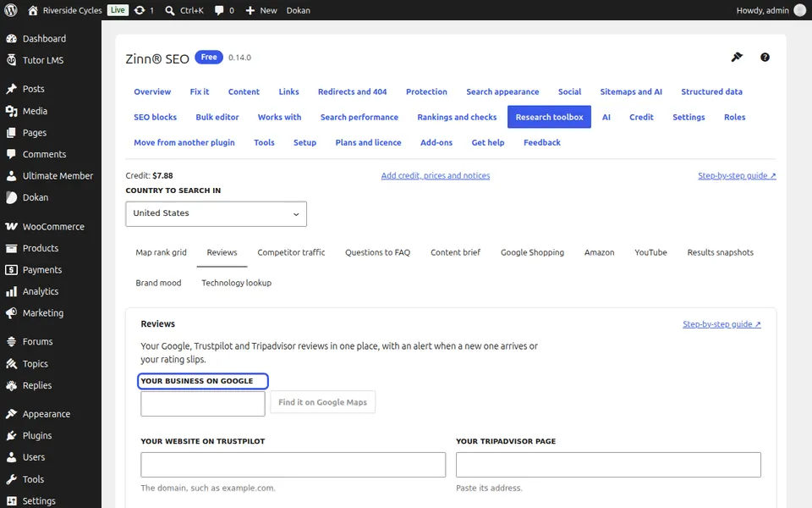Click the Free plan badge
Screen dimensions: 812x508
[209, 57]
